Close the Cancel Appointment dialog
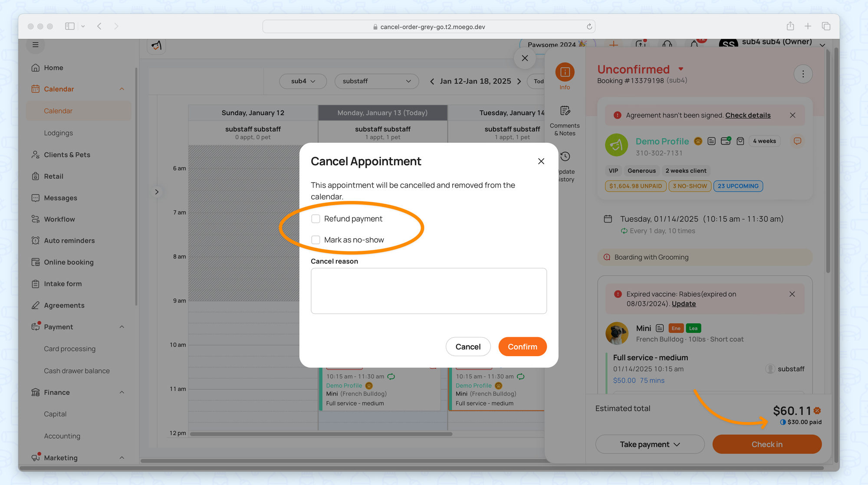 coord(541,161)
